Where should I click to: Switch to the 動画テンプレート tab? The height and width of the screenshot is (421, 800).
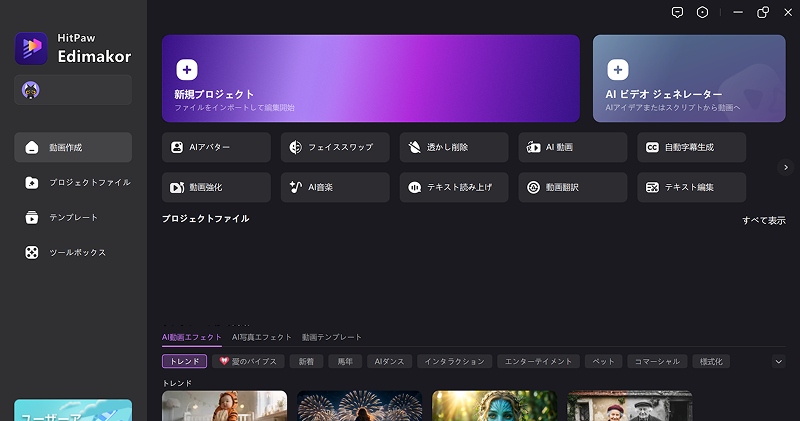pos(332,337)
